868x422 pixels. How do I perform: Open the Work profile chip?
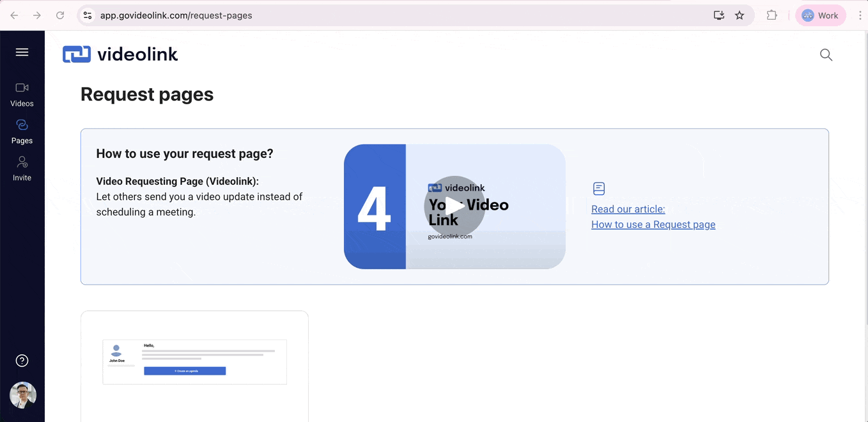point(821,15)
